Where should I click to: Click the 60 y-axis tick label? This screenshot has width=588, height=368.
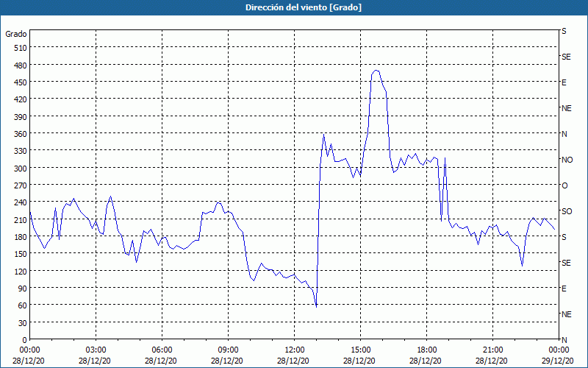tap(23, 305)
